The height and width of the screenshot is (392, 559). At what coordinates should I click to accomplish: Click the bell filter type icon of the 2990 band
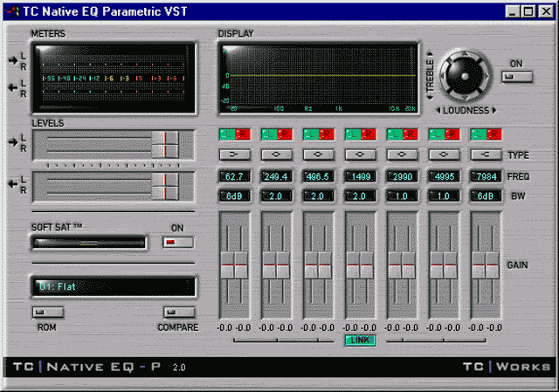click(x=402, y=155)
